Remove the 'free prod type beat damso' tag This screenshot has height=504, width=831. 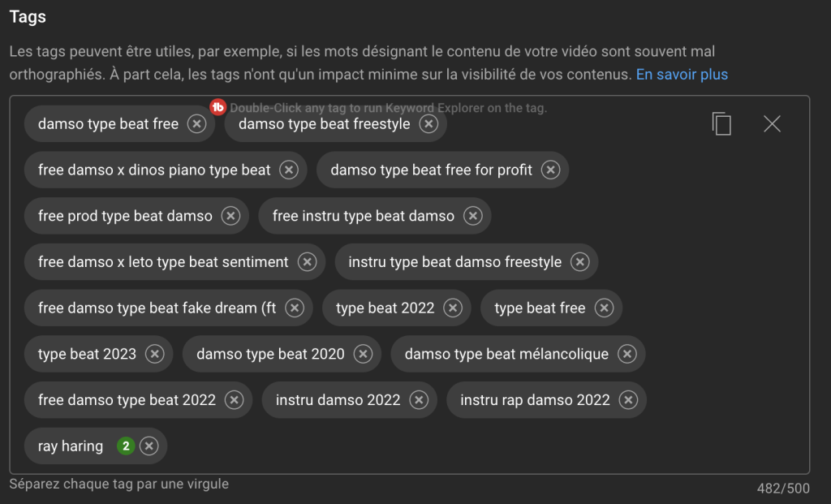click(x=230, y=216)
